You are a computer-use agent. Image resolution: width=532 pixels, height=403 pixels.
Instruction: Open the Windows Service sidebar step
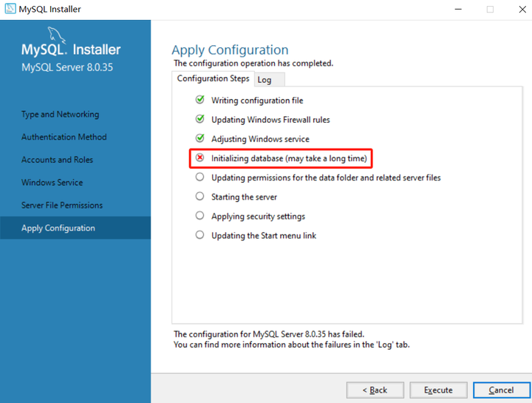pyautogui.click(x=52, y=183)
